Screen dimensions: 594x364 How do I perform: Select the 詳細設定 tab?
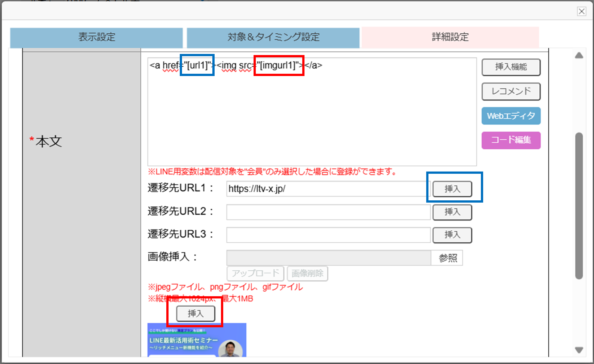[450, 37]
